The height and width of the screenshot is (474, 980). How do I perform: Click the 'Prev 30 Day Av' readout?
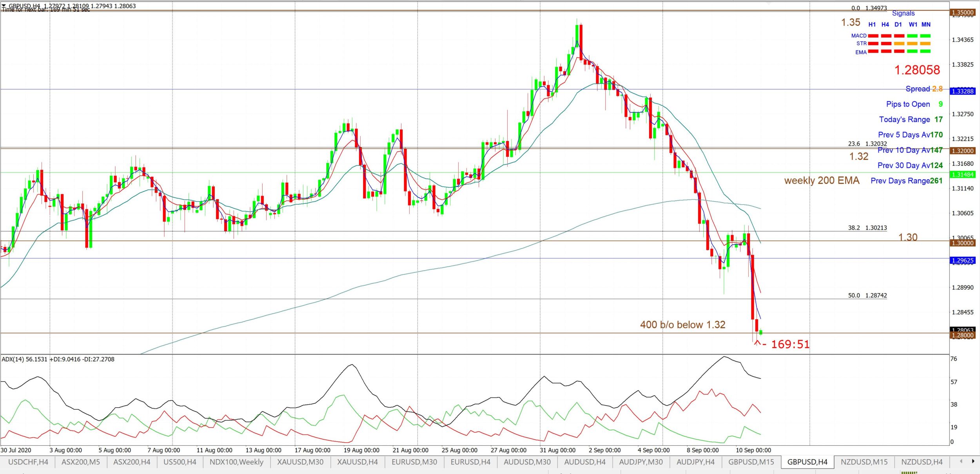910,165
